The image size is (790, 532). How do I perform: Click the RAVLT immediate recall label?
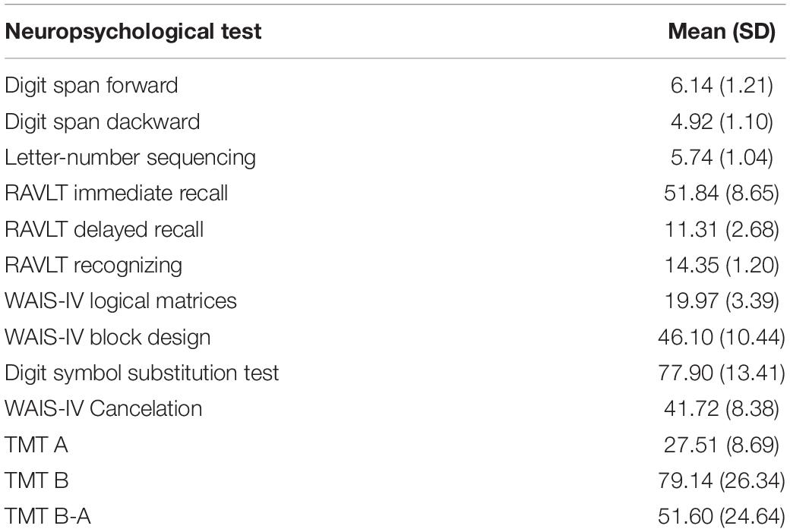pos(116,194)
